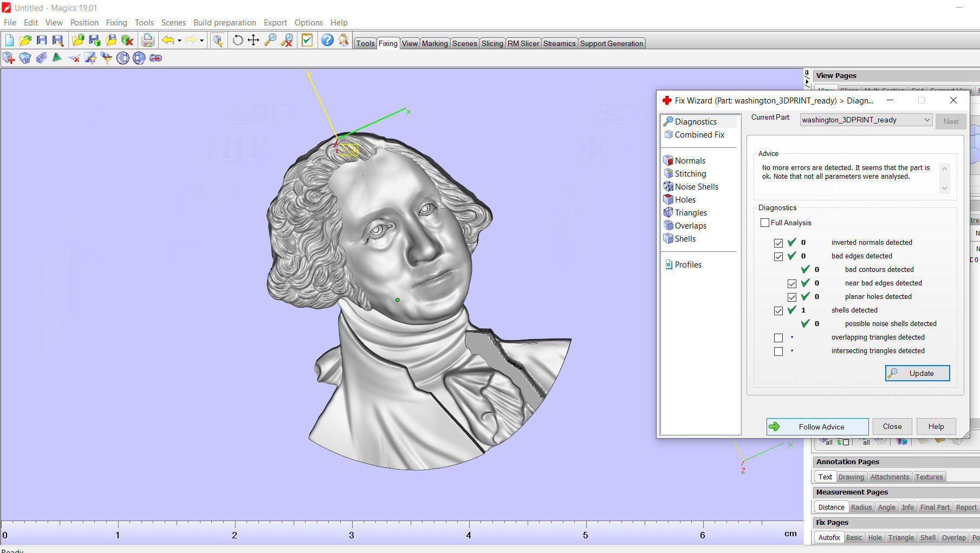This screenshot has width=980, height=553.
Task: Open the redo history dropdown arrow
Action: [x=202, y=40]
